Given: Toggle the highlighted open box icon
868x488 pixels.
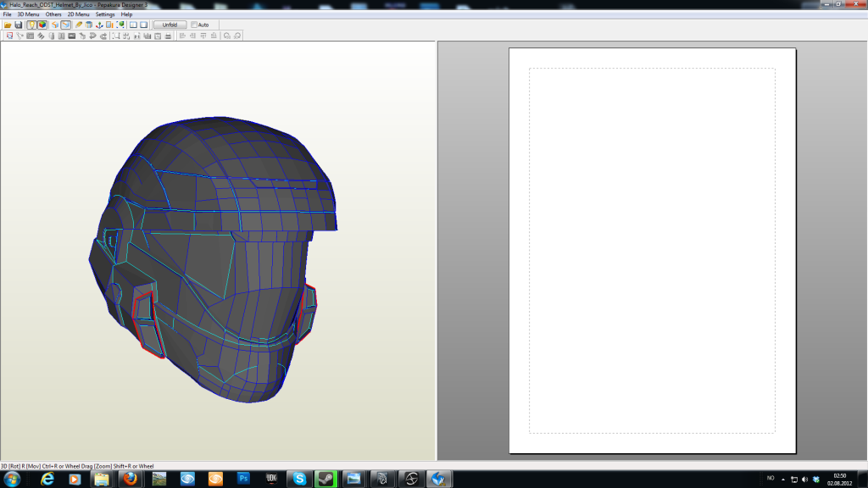Looking at the screenshot, I should [x=66, y=25].
